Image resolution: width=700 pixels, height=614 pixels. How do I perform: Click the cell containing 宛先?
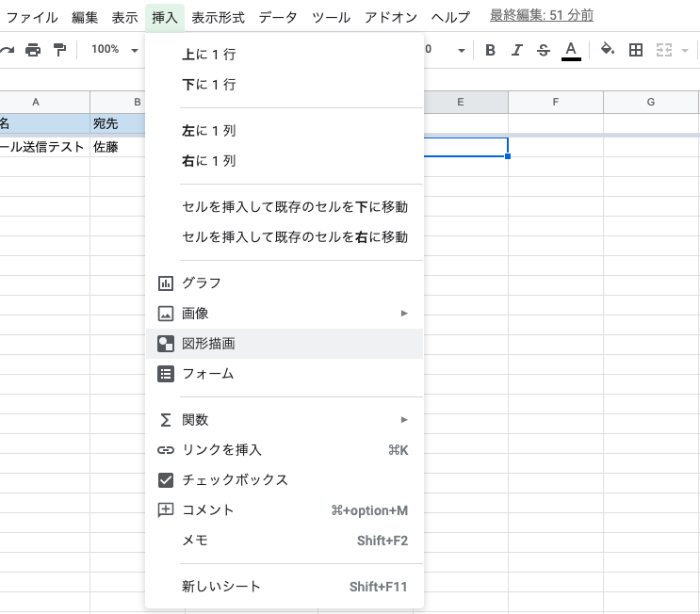click(118, 123)
